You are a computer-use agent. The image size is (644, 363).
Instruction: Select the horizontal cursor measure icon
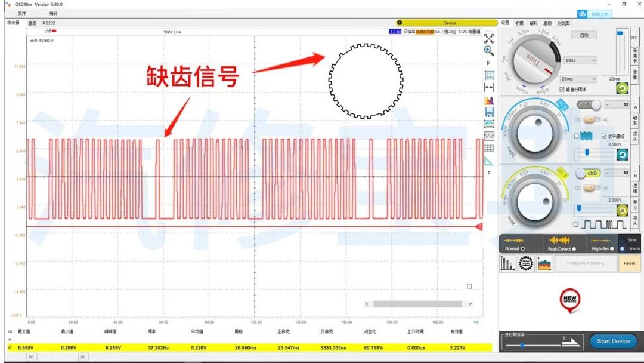coord(489,87)
